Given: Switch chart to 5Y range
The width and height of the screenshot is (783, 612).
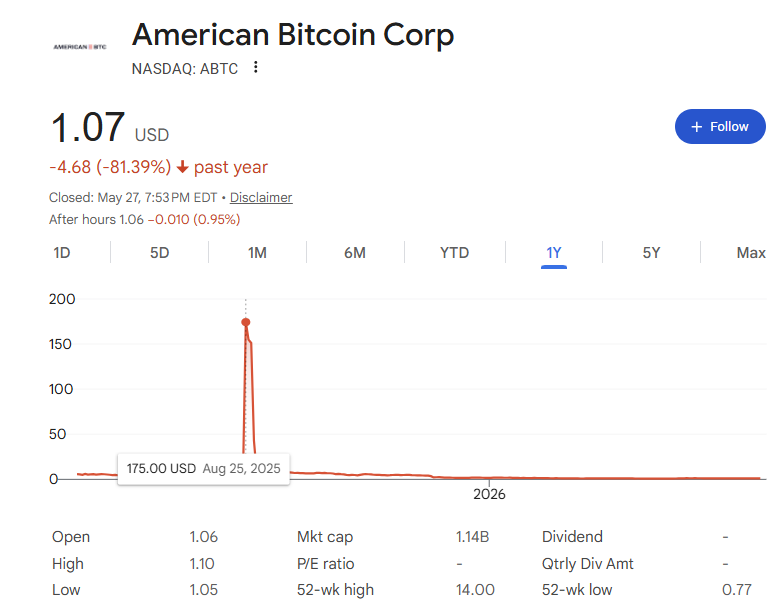Looking at the screenshot, I should pyautogui.click(x=651, y=253).
